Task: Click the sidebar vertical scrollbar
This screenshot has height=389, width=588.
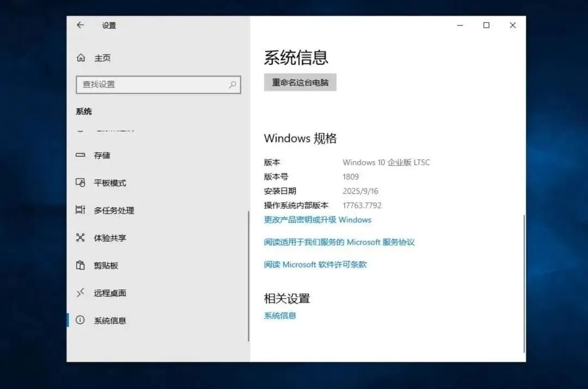Action: 248,275
